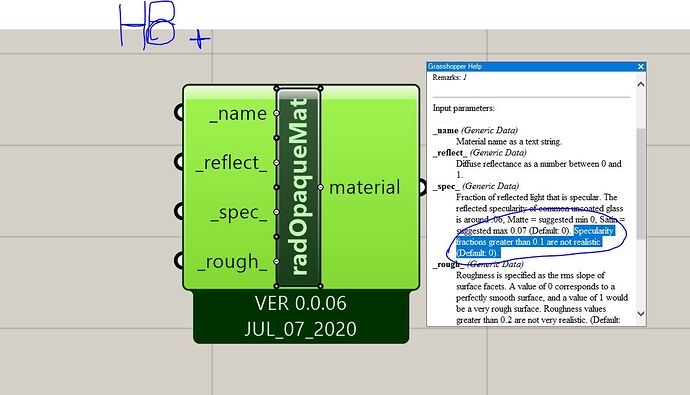
Task: Click the help window scroll up arrow
Action: 641,84
